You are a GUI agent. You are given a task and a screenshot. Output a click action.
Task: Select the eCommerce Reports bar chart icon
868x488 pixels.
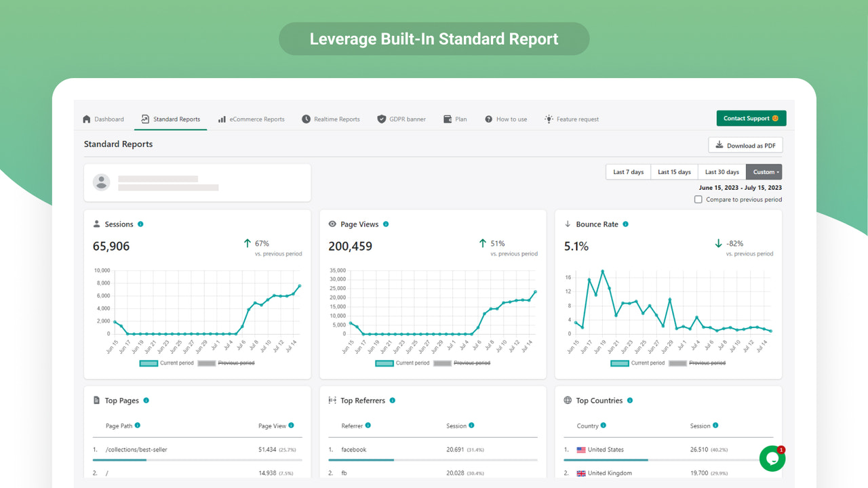pyautogui.click(x=222, y=119)
